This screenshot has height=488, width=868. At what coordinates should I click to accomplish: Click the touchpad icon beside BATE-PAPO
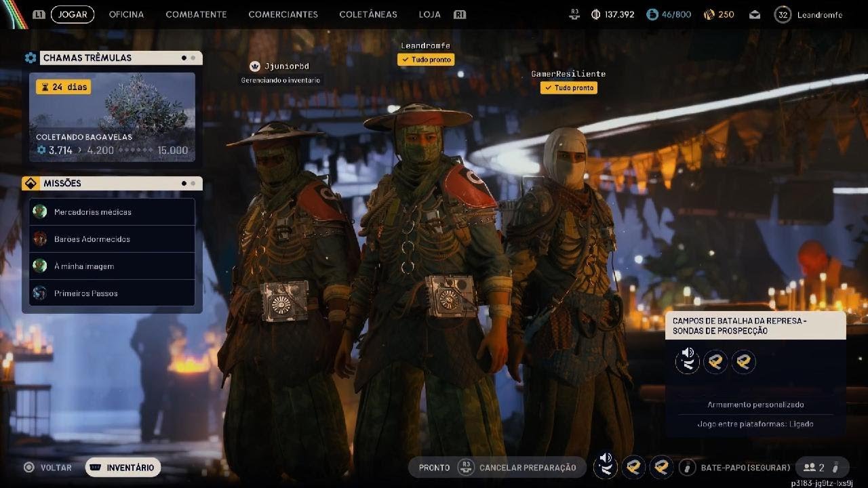(x=688, y=467)
